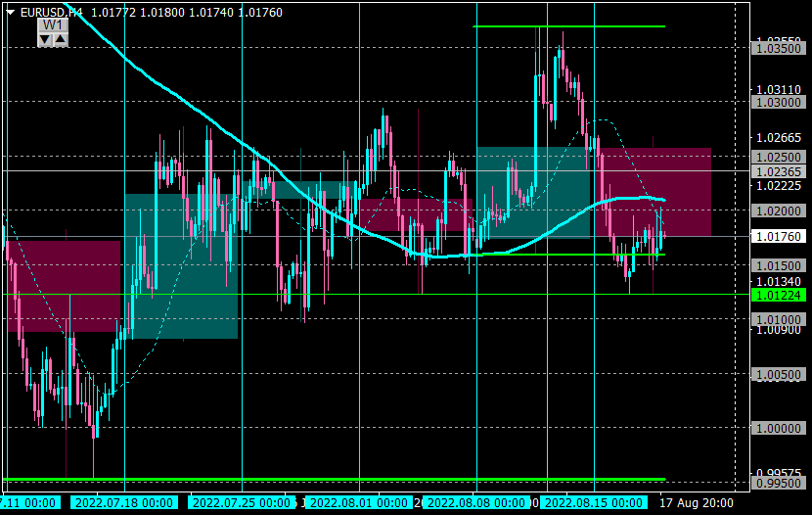Image resolution: width=812 pixels, height=515 pixels.
Task: Select the green 1.01224 price label
Action: coord(779,296)
